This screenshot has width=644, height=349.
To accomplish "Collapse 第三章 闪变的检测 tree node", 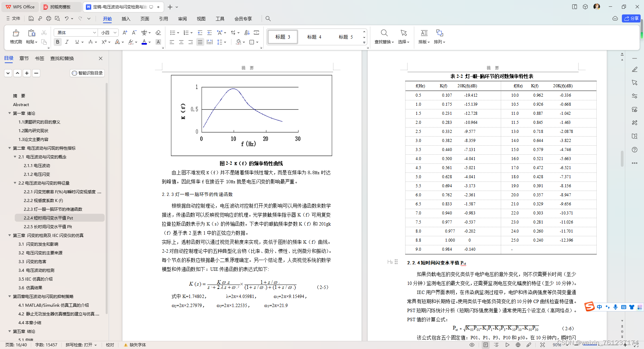I will tap(9, 235).
